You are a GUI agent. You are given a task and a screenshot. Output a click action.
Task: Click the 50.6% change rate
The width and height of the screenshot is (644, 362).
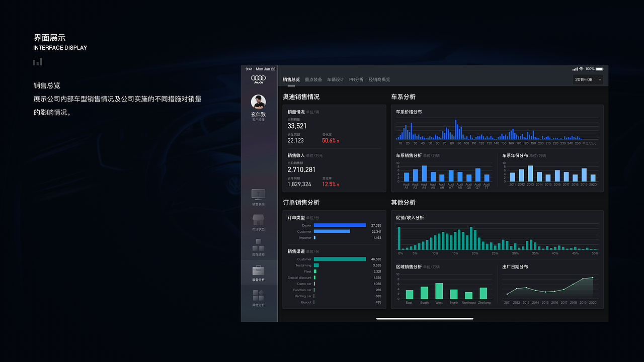coord(329,141)
